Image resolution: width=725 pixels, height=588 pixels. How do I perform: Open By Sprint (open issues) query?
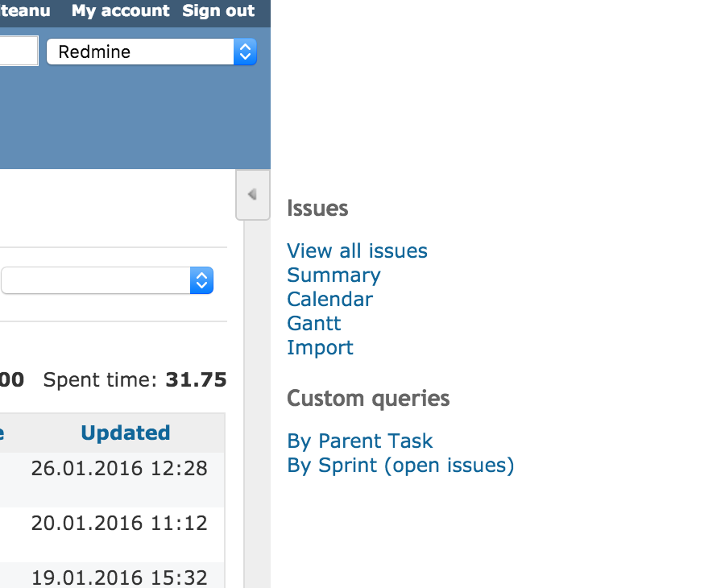tap(400, 465)
